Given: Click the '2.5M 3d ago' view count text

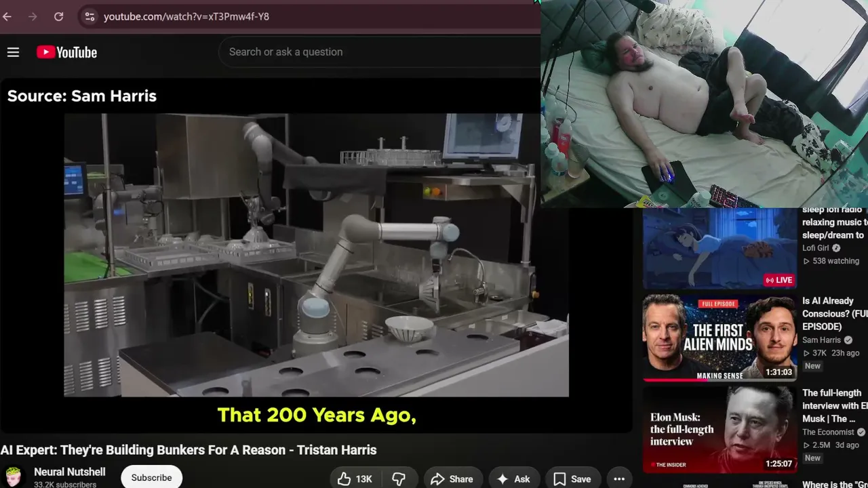Looking at the screenshot, I should point(831,445).
